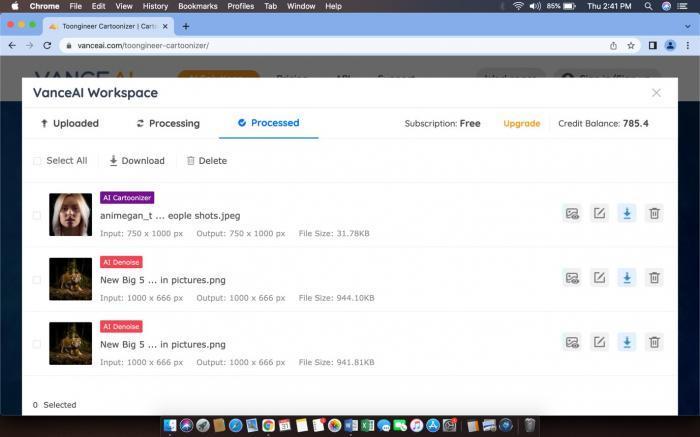The image size is (700, 437).
Task: Open Spotlight search in the menu bar
Action: [648, 6]
